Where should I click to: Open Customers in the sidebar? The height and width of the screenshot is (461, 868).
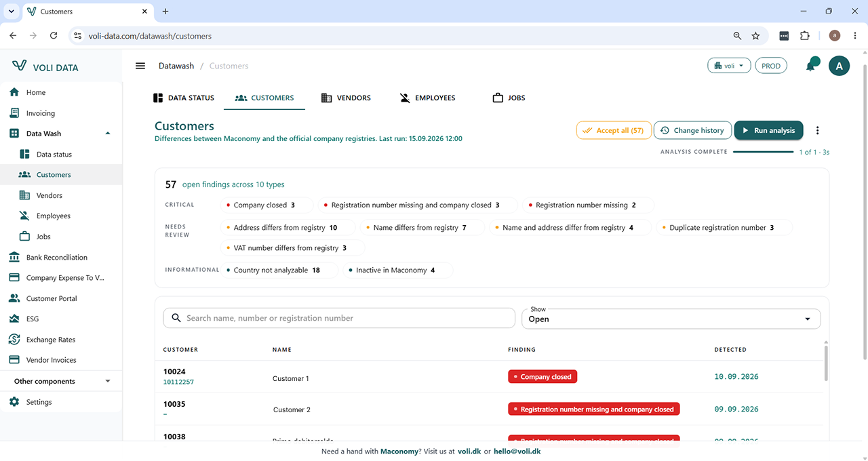coord(61,175)
